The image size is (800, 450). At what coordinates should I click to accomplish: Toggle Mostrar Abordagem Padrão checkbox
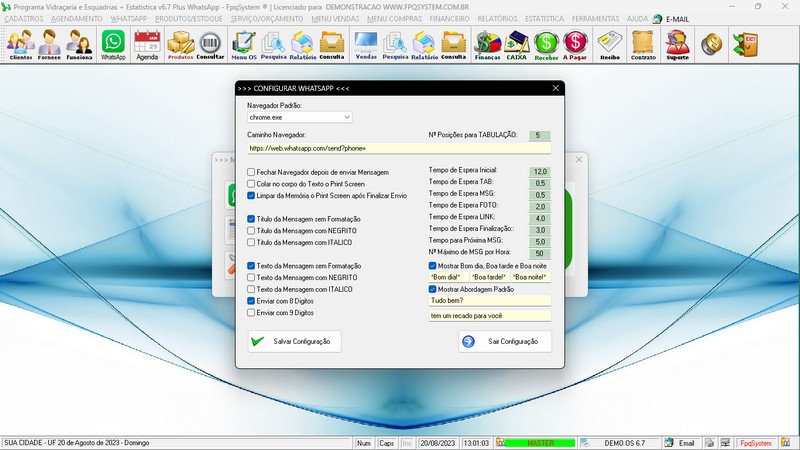tap(433, 289)
